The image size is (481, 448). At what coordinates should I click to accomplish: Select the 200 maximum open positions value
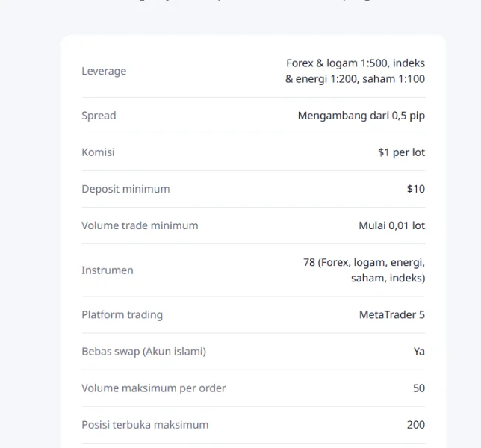pos(416,425)
